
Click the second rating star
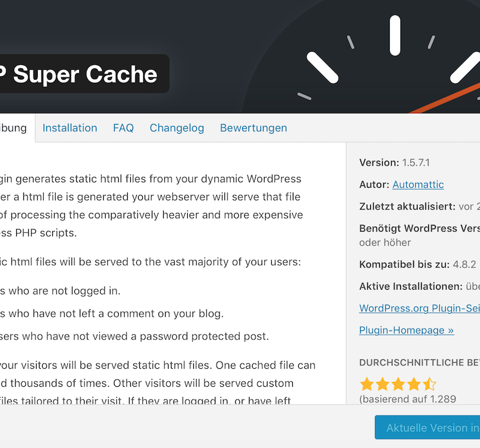[382, 384]
